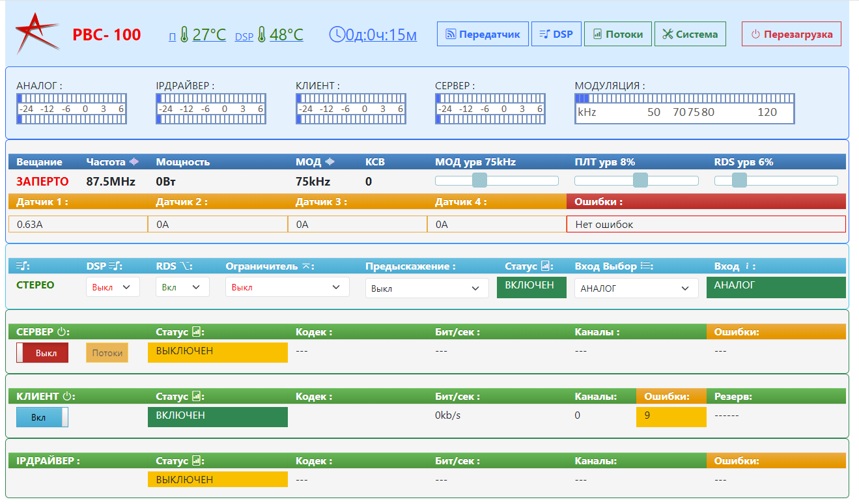Click the thermometer icon beside DSP temperature
The height and width of the screenshot is (504, 859).
click(262, 35)
